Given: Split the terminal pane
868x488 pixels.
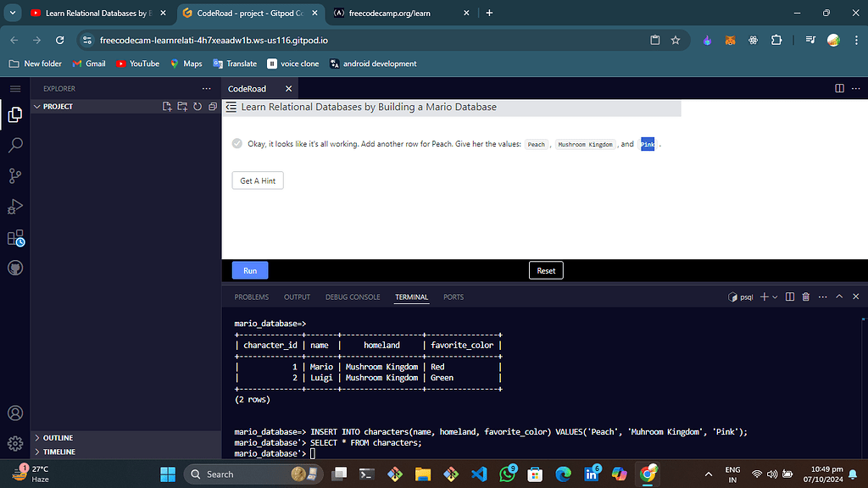Looking at the screenshot, I should click(x=789, y=297).
